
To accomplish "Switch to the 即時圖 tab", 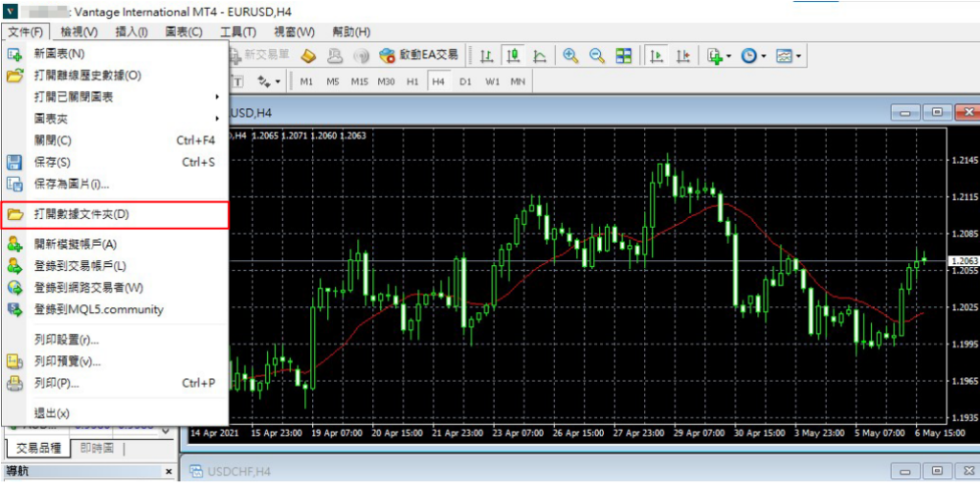I will tap(96, 449).
